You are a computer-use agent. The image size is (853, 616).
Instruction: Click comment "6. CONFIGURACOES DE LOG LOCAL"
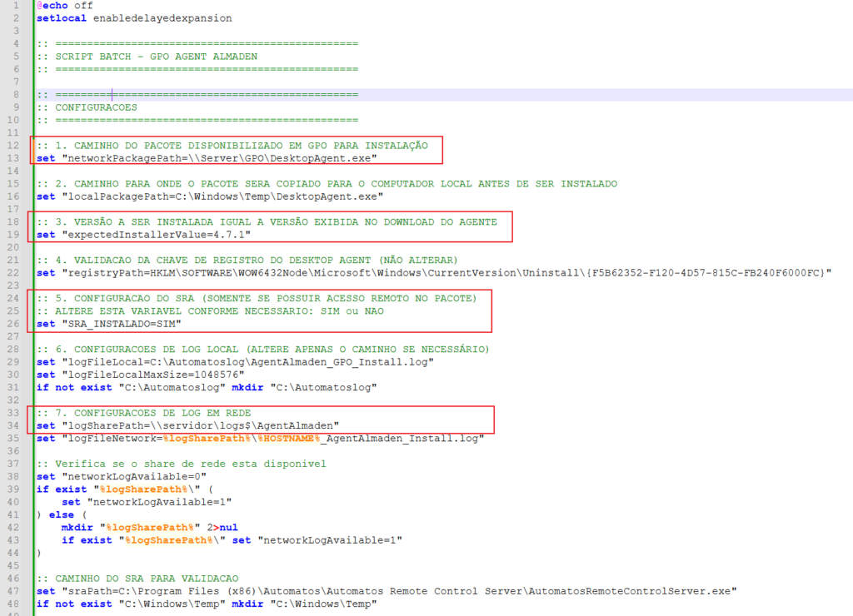point(263,349)
